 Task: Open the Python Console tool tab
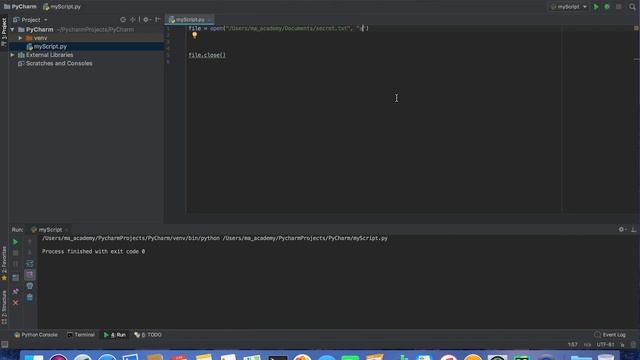tap(36, 335)
